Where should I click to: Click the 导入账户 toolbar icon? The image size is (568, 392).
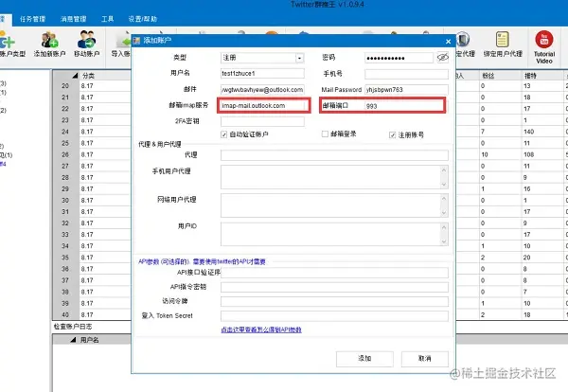pyautogui.click(x=121, y=45)
